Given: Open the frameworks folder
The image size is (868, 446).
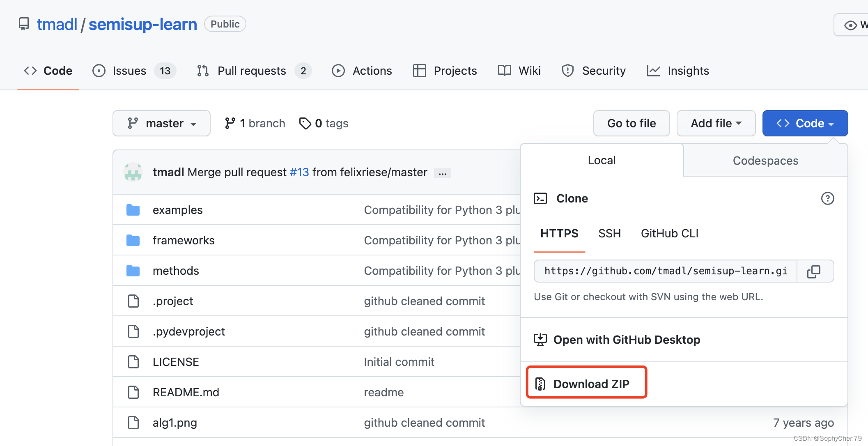Looking at the screenshot, I should (184, 240).
